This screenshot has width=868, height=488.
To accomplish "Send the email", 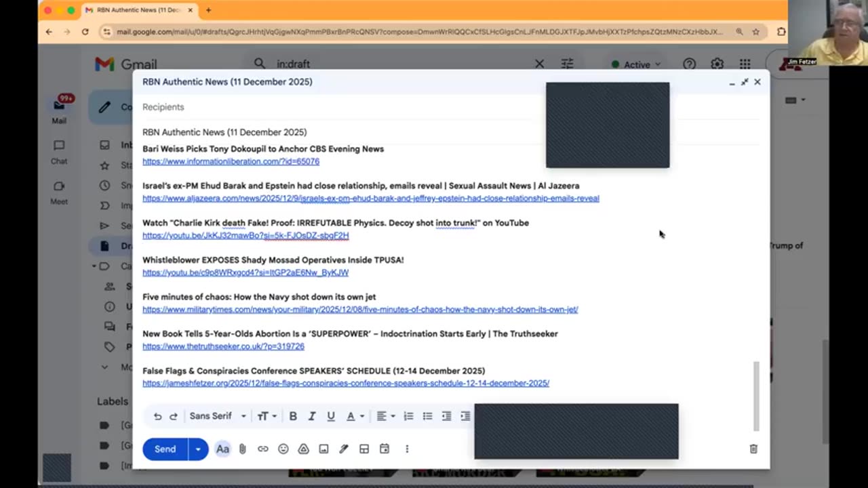I will point(165,449).
